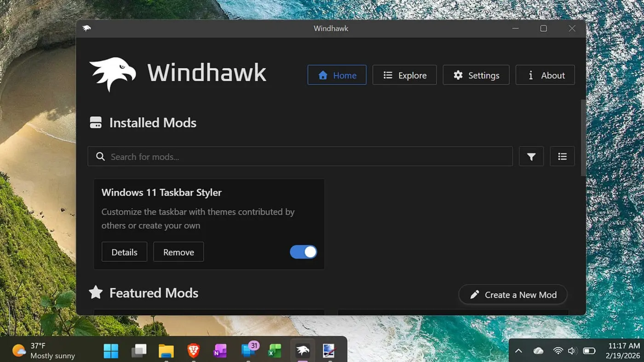644x362 pixels.
Task: Open Brave browser from the taskbar
Action: (193, 350)
